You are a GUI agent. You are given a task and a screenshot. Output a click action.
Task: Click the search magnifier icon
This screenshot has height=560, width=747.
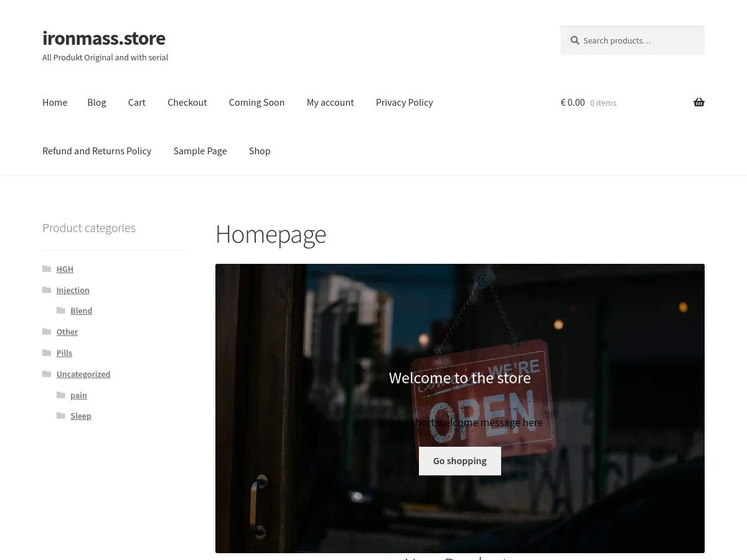click(575, 40)
